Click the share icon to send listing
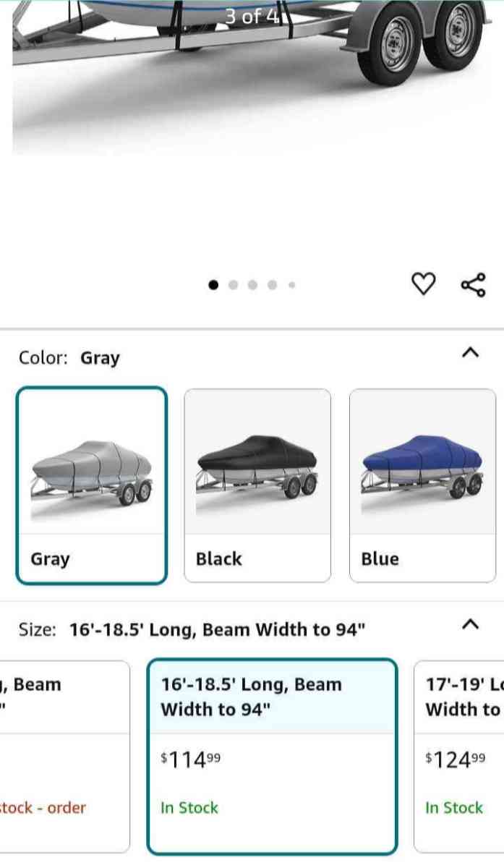Viewport: 504px width, 868px height. tap(474, 284)
